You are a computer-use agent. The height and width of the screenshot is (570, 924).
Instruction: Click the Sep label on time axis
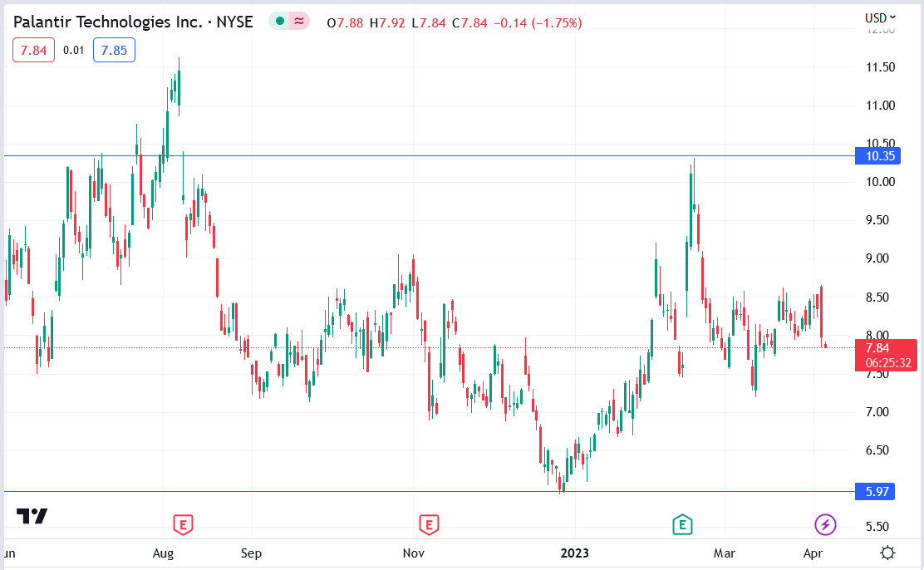click(251, 553)
